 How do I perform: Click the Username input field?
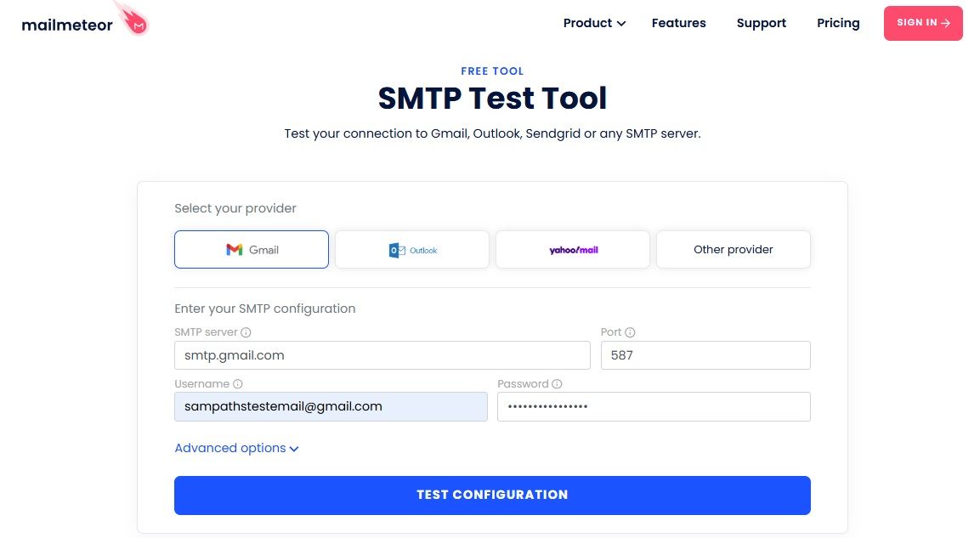coord(331,406)
